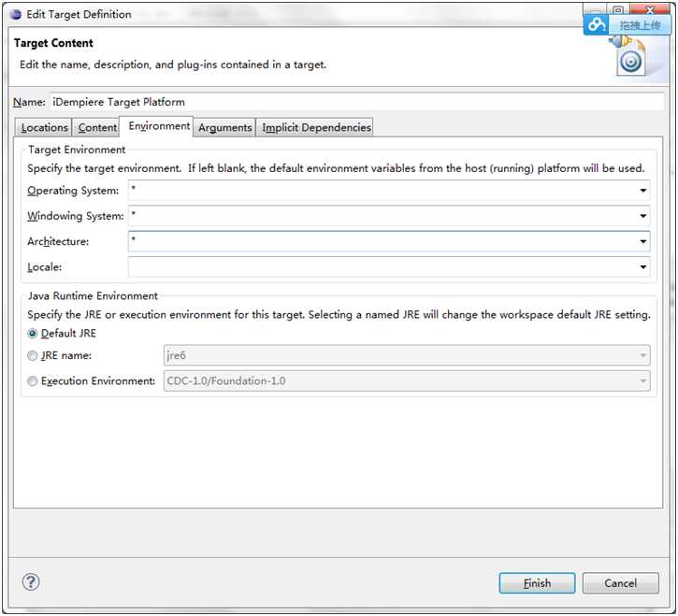Image resolution: width=678 pixels, height=616 pixels.
Task: Open the Operating System dropdown
Action: tap(643, 191)
